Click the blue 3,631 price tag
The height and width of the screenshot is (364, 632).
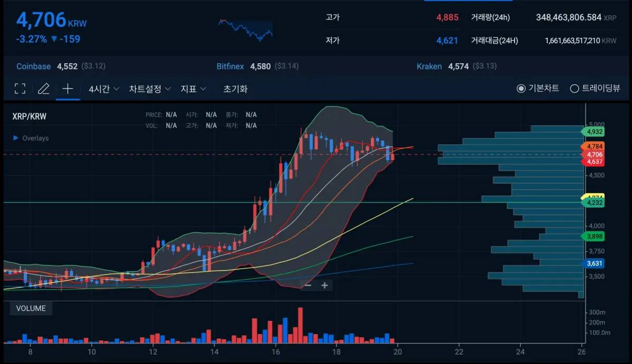click(x=593, y=263)
